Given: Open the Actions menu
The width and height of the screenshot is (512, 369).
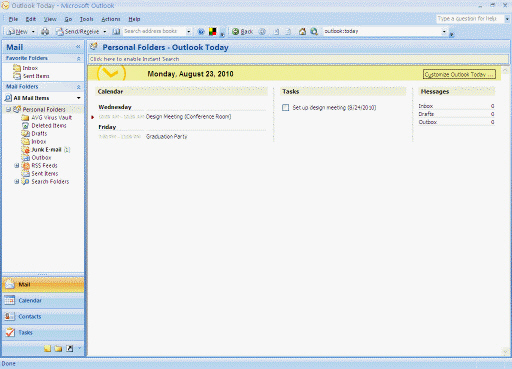Looking at the screenshot, I should pos(111,19).
